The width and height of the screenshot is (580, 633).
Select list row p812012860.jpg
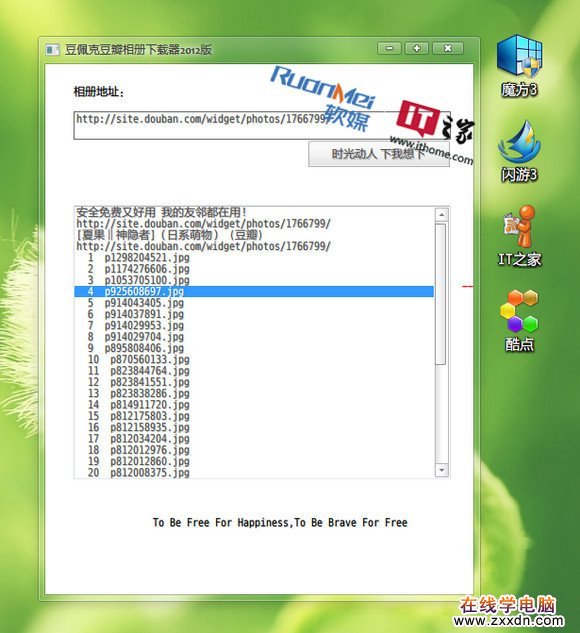[x=254, y=461]
